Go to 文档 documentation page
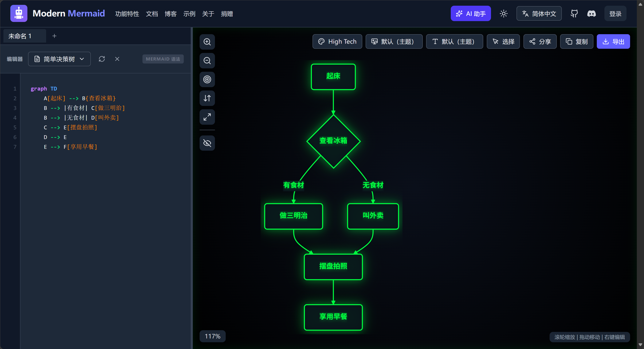 click(152, 14)
